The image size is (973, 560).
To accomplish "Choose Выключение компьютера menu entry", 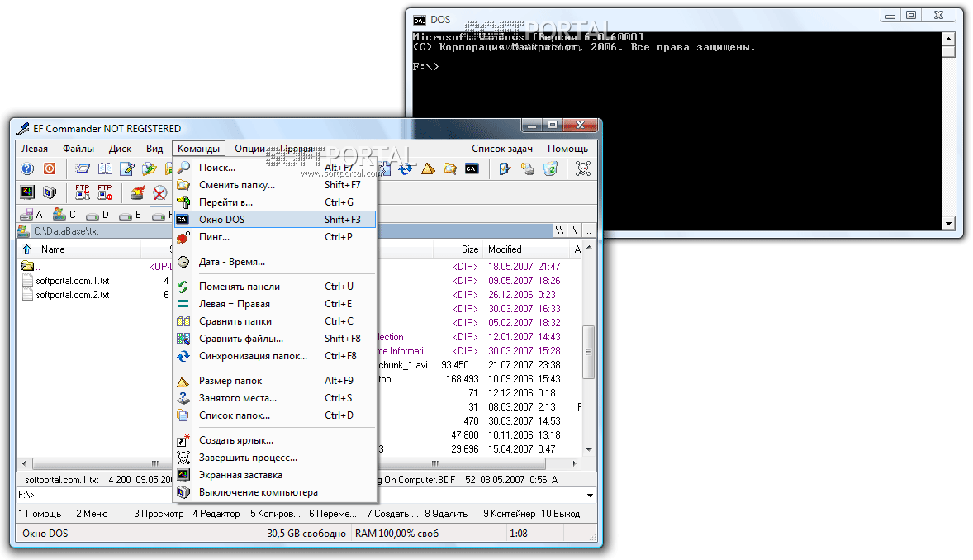I will (275, 492).
